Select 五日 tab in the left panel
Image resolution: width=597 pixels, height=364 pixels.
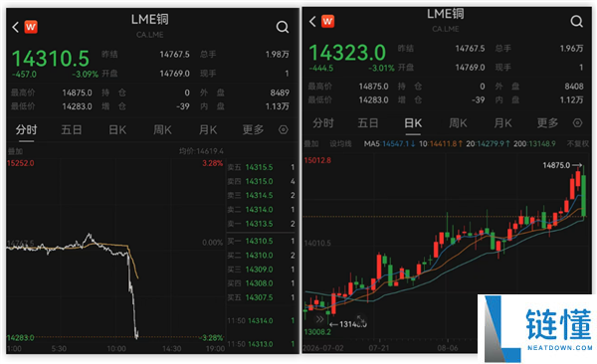(72, 130)
